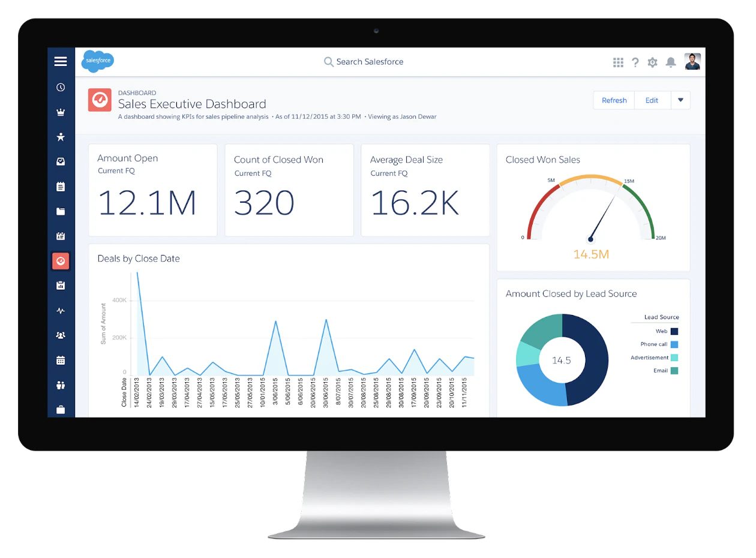Click the Edit dashboard button
The height and width of the screenshot is (558, 756).
pyautogui.click(x=652, y=100)
